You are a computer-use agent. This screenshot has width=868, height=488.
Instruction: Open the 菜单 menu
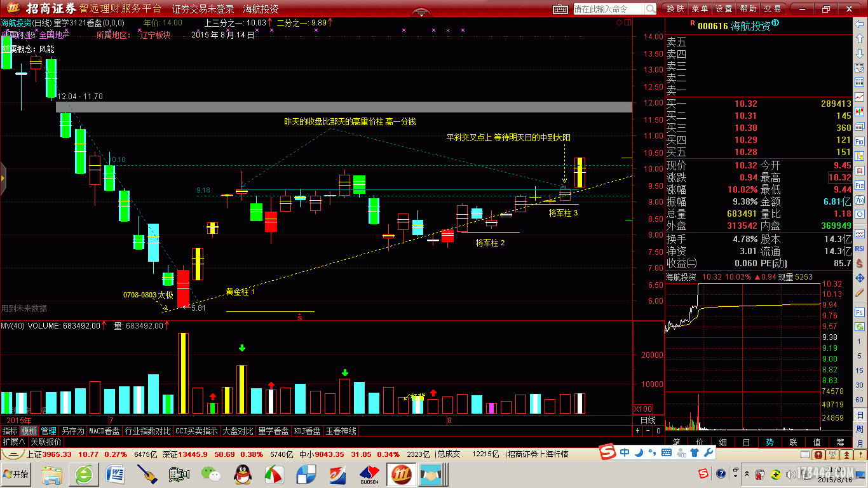[700, 9]
